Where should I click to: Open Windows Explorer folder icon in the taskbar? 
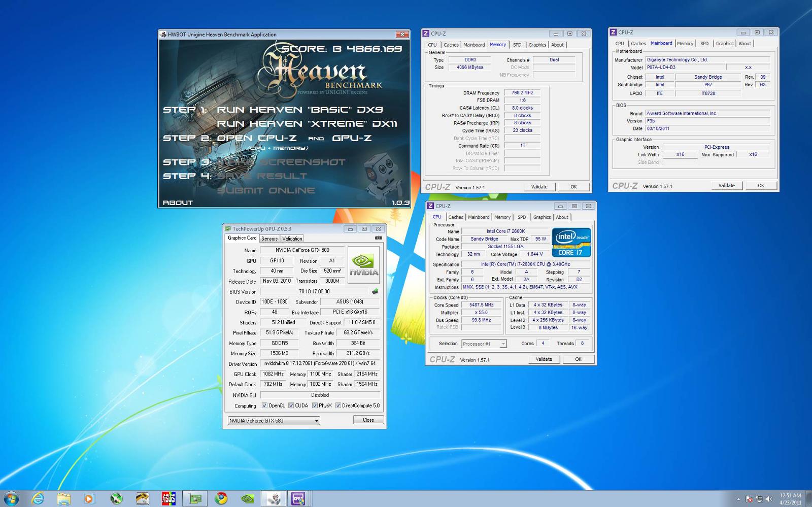pyautogui.click(x=63, y=498)
